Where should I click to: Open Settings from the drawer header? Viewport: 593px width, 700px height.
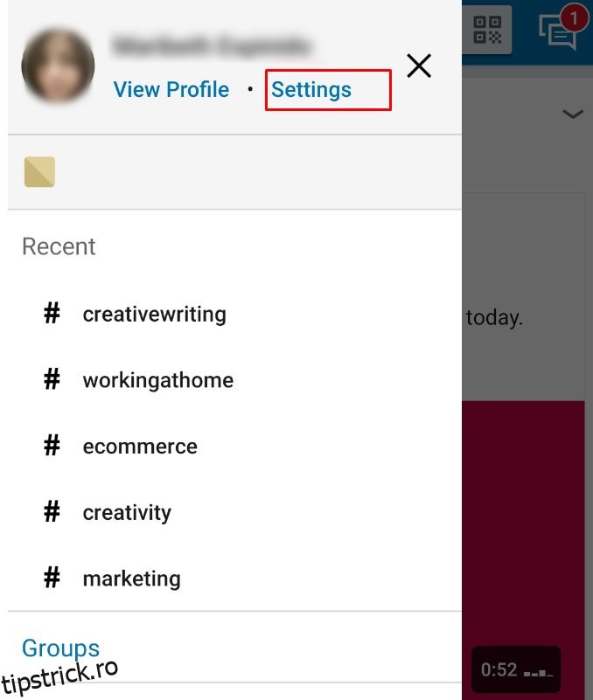tap(311, 89)
